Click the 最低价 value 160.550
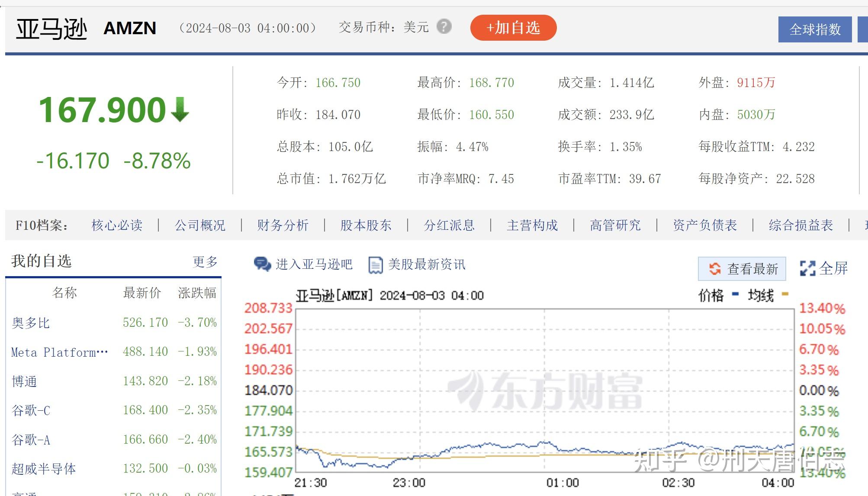 click(492, 115)
